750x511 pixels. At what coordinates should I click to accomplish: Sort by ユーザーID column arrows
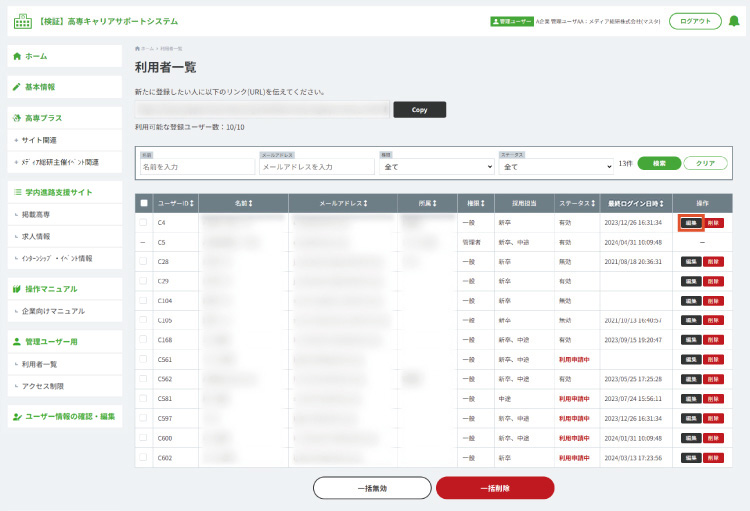click(x=192, y=203)
